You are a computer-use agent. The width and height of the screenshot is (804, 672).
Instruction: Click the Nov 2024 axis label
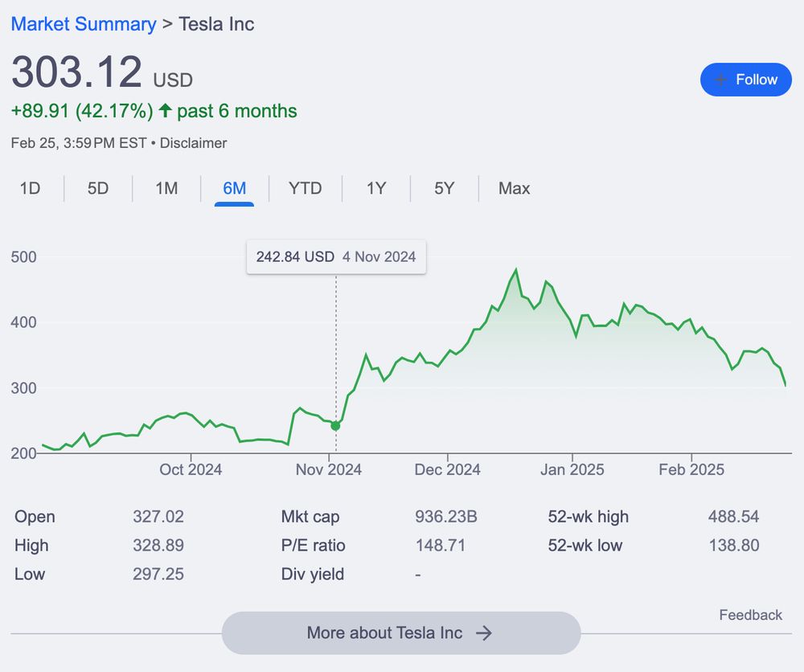(329, 469)
